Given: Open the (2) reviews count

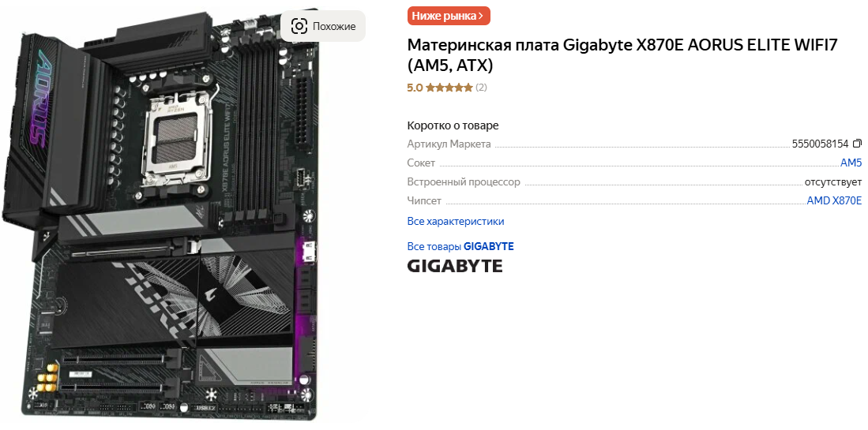Looking at the screenshot, I should pos(482,88).
